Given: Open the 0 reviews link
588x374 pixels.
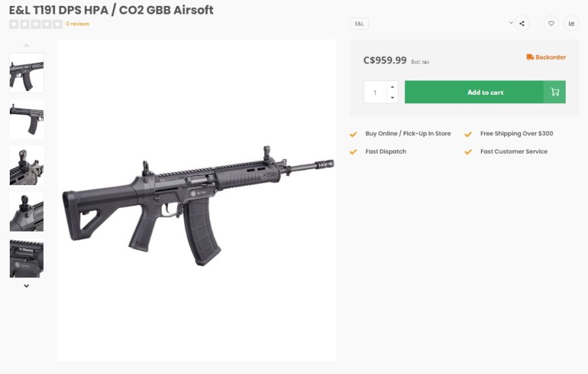Looking at the screenshot, I should click(78, 24).
